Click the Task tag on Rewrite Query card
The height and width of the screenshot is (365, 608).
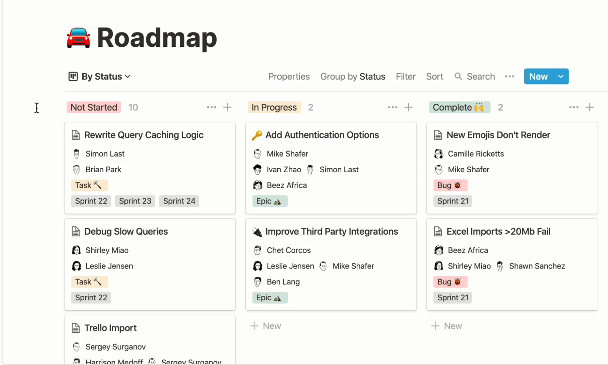point(89,185)
